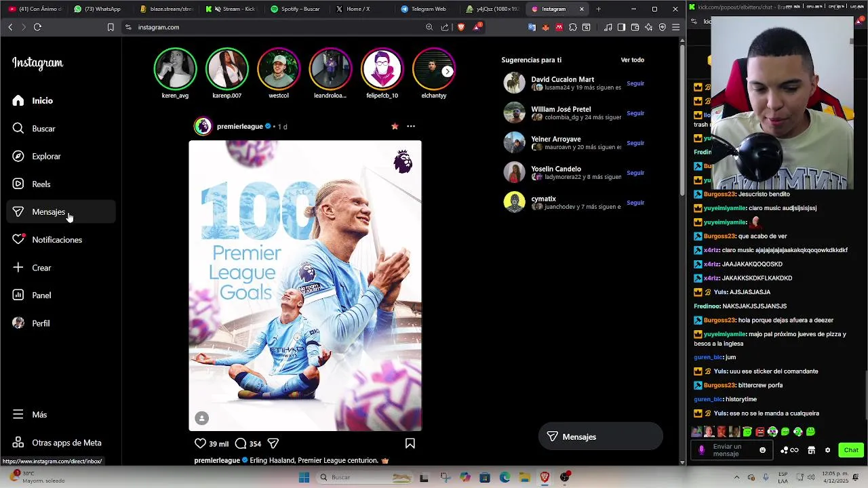Like the premierleague post with the heart
Image resolution: width=868 pixels, height=488 pixels.
(x=200, y=443)
